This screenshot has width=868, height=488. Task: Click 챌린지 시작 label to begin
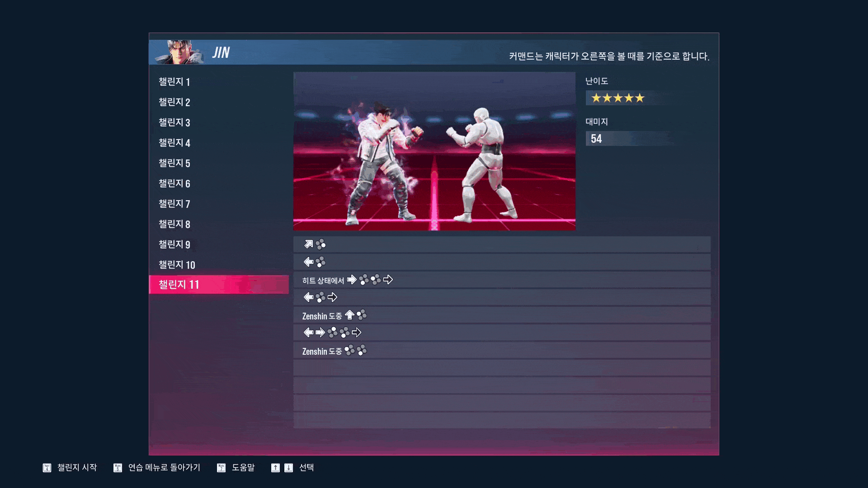pyautogui.click(x=77, y=468)
